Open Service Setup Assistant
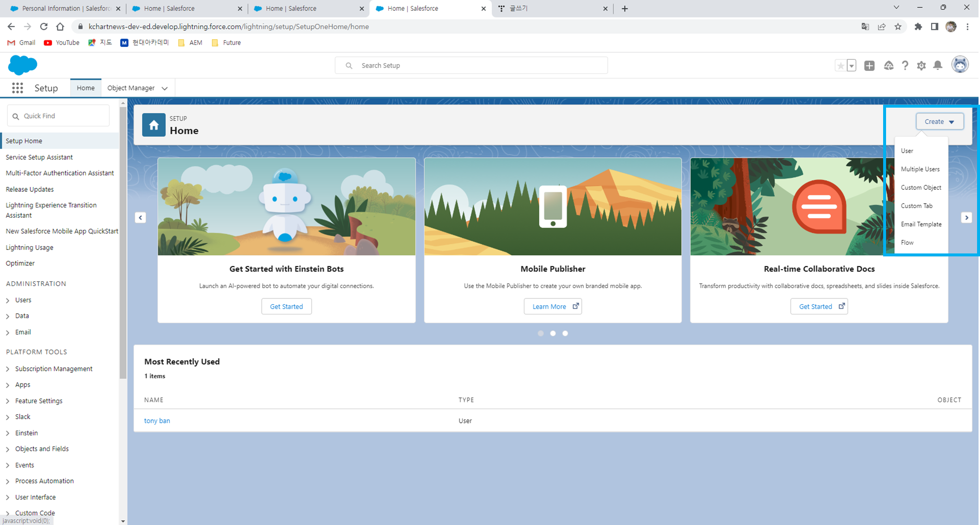Image resolution: width=980 pixels, height=525 pixels. (39, 157)
